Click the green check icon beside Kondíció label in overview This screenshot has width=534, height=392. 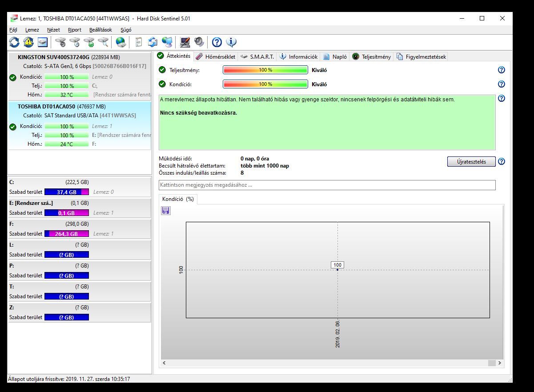pos(162,84)
